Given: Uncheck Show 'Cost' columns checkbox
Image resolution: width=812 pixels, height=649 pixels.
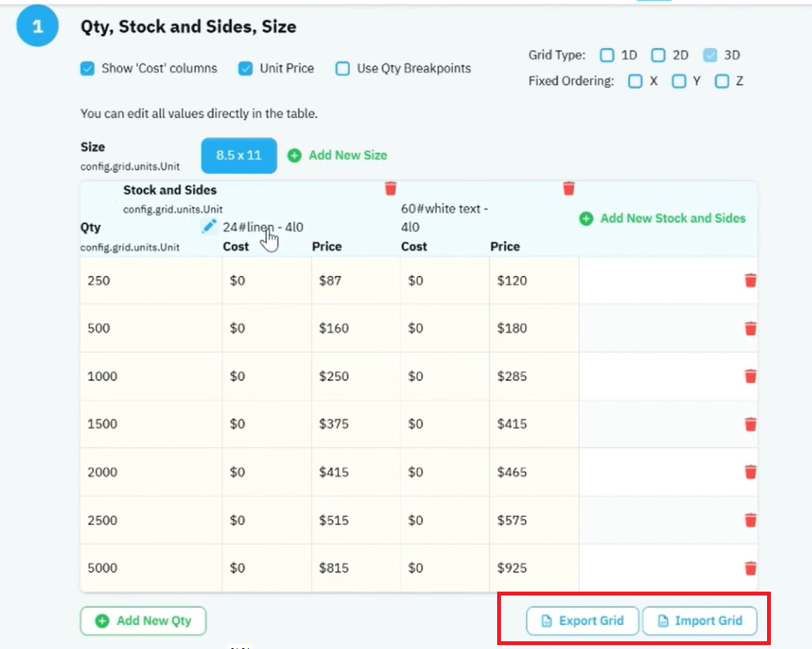Looking at the screenshot, I should (x=88, y=68).
